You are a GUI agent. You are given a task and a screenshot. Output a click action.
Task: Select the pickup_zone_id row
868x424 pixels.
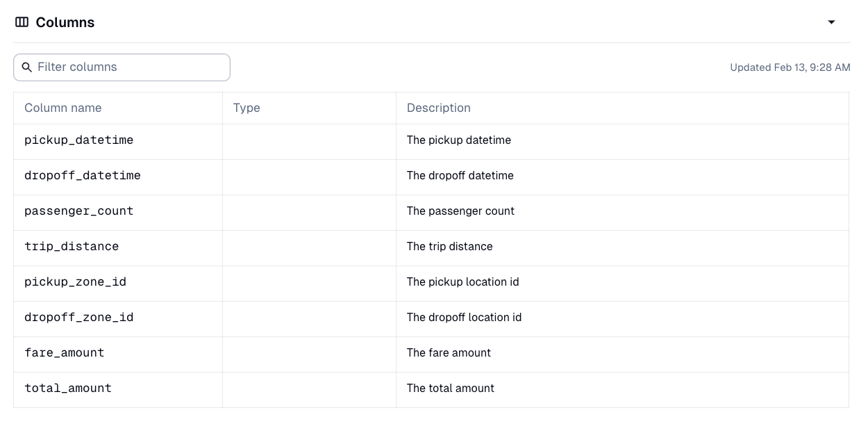point(75,282)
